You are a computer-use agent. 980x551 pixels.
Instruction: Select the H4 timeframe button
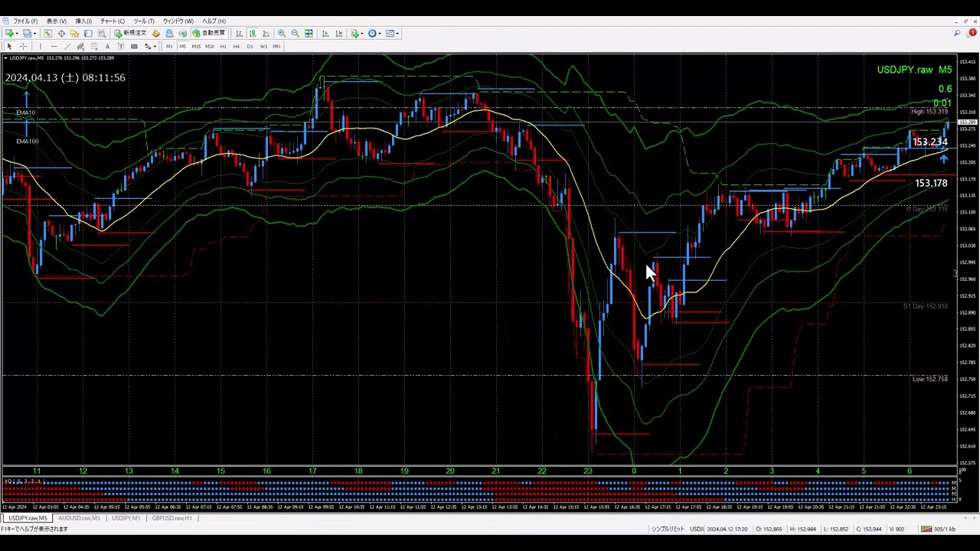point(236,47)
